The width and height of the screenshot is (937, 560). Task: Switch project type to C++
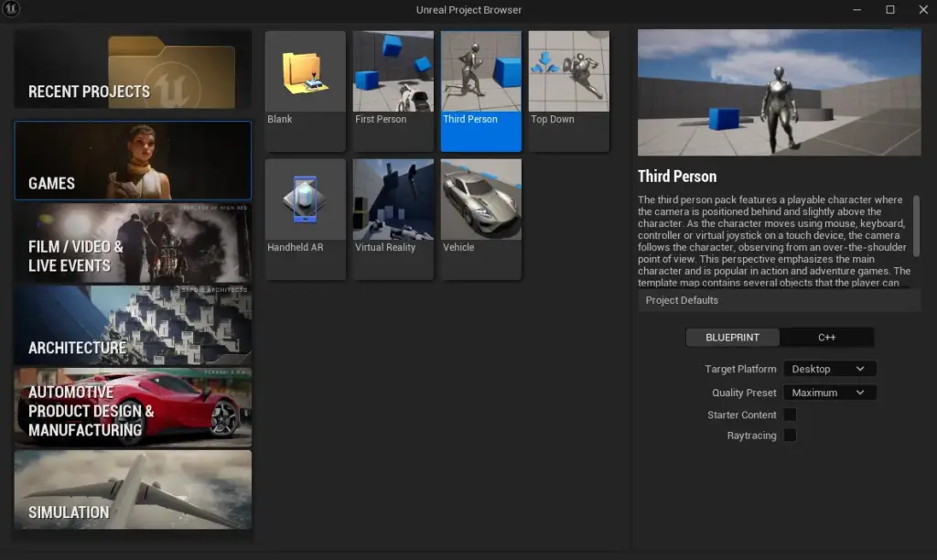click(x=826, y=338)
